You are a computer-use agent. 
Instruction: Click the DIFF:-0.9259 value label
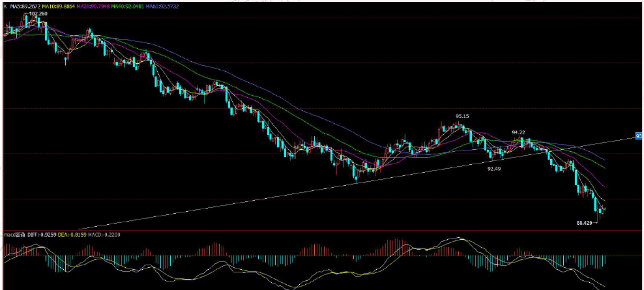click(42, 235)
